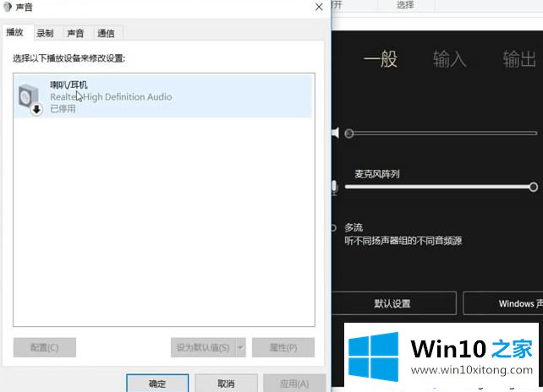
Task: Open the 输出 section
Action: (x=518, y=59)
